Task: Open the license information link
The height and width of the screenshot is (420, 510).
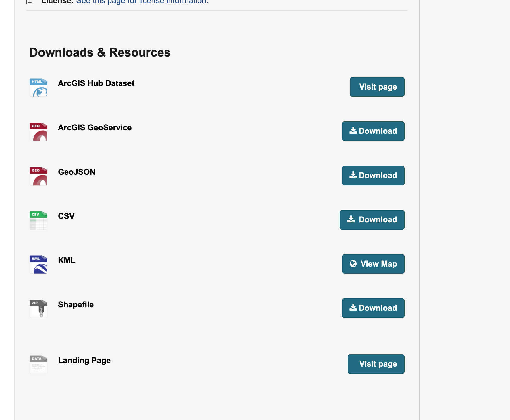Action: (x=142, y=2)
